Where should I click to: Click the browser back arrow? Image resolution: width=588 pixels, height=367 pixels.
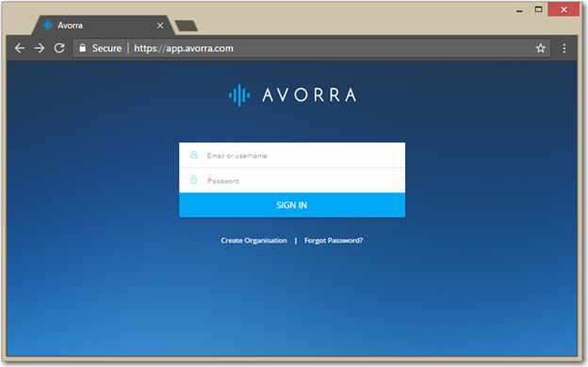click(x=20, y=48)
